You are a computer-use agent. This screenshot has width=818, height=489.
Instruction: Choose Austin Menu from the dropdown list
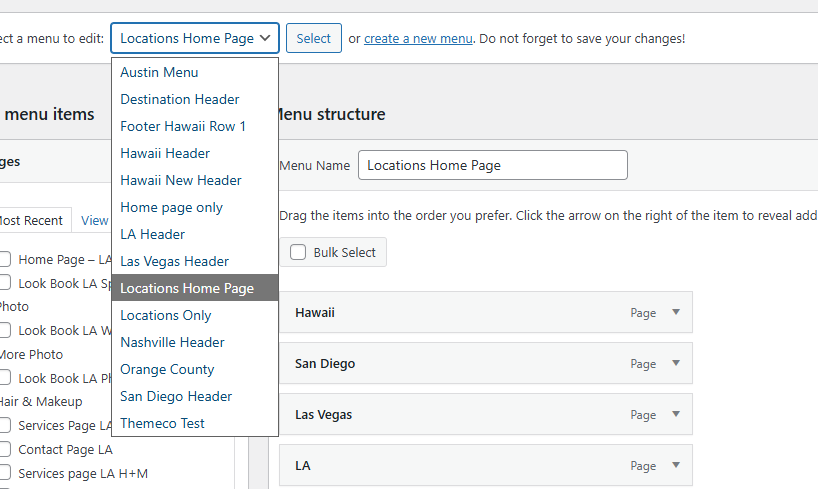159,72
